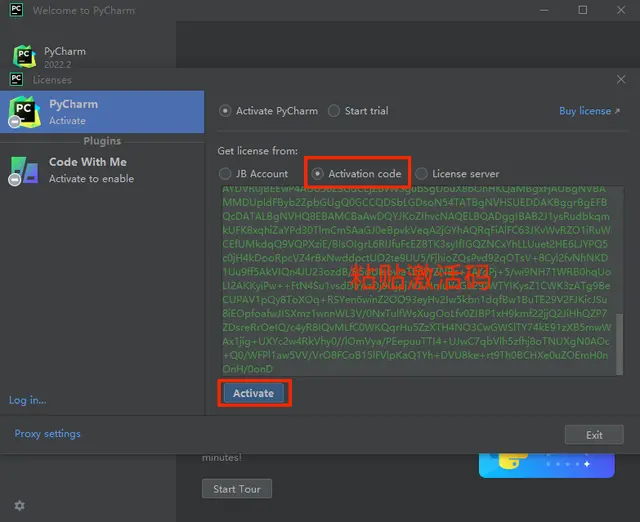Click the Plugins section header
Viewport: 640px width, 522px height.
click(102, 141)
